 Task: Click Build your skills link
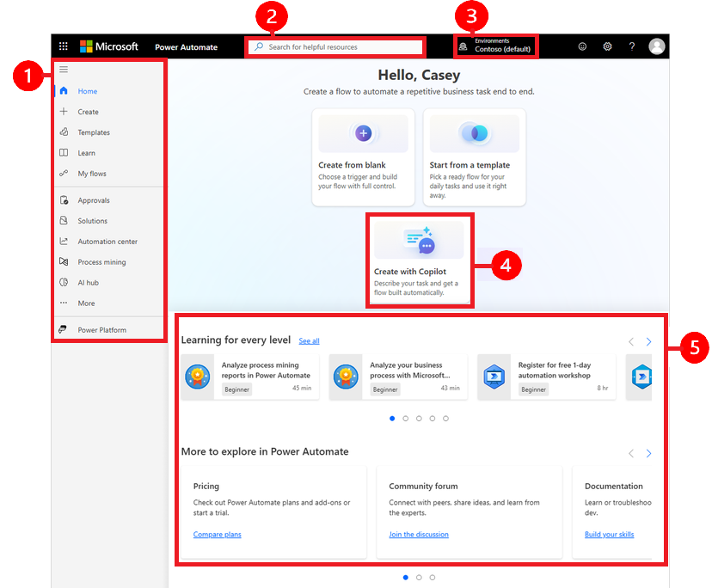[x=609, y=534]
